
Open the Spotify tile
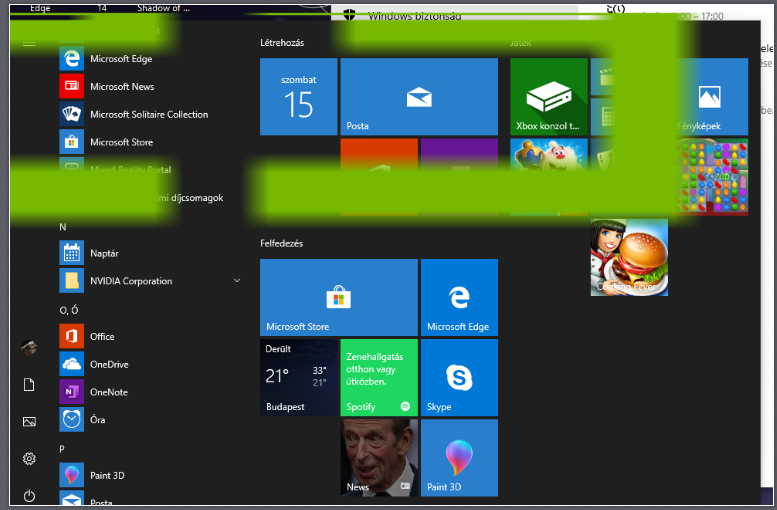point(379,378)
